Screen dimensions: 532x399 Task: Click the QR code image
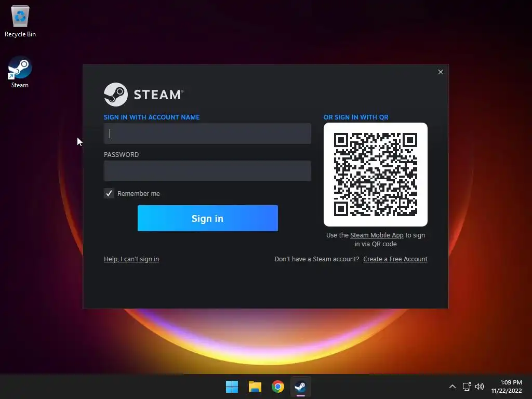click(x=376, y=175)
